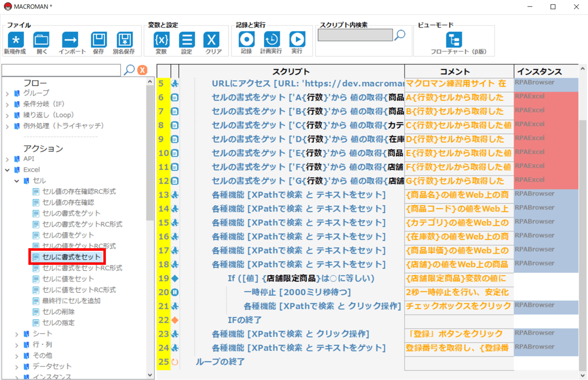The height and width of the screenshot is (380, 588).
Task: Expand the 条件分岐（IF） tree node
Action: coord(8,104)
